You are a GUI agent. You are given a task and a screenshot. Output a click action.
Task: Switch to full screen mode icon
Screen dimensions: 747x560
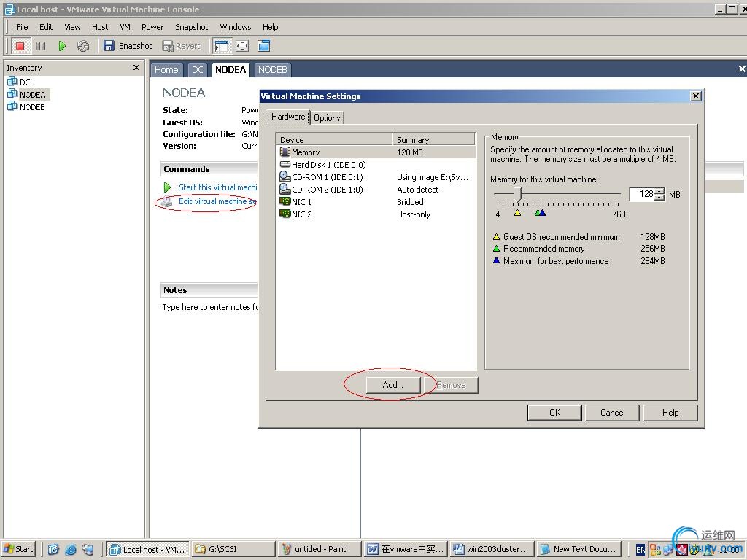tap(242, 46)
